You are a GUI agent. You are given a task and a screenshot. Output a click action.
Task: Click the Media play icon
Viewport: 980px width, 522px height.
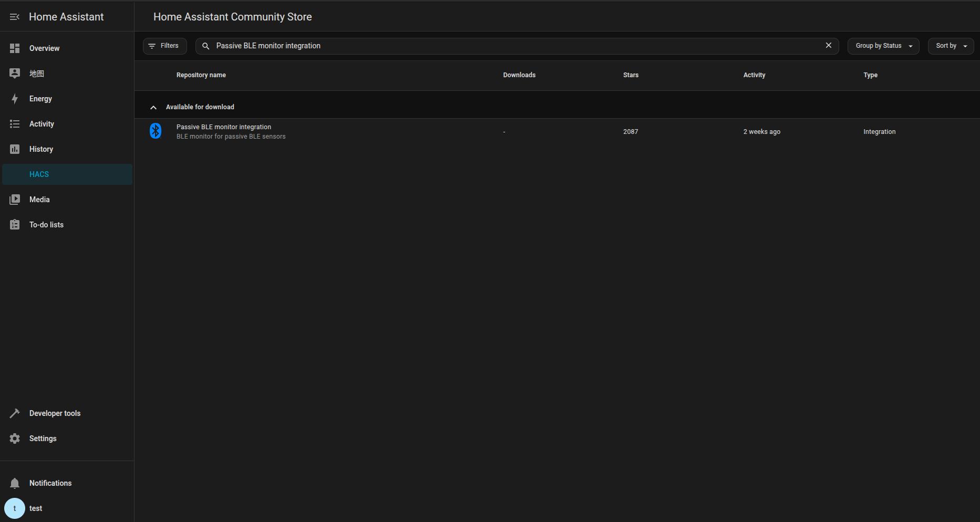(x=15, y=200)
